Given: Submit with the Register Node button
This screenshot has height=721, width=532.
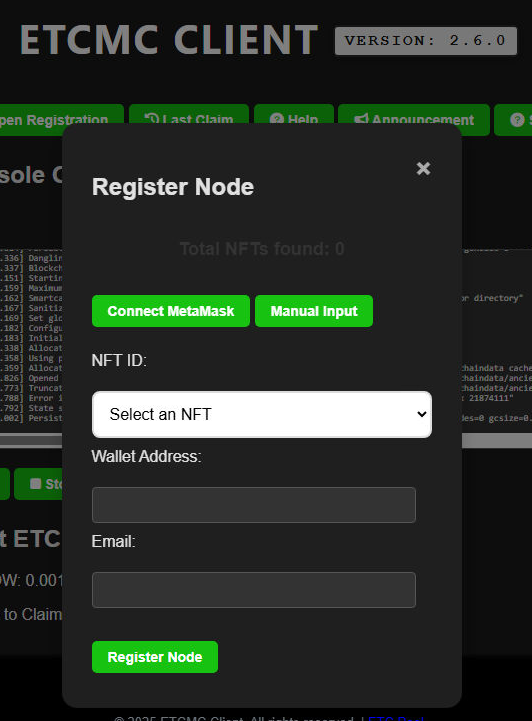Looking at the screenshot, I should (x=155, y=657).
